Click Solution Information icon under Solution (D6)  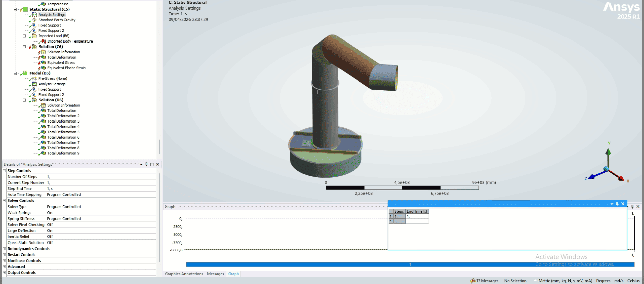44,105
